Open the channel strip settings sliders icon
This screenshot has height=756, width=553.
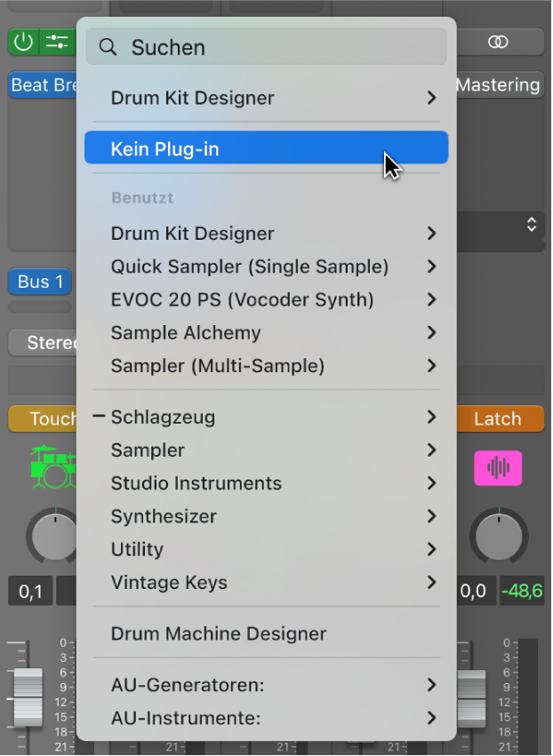(56, 42)
